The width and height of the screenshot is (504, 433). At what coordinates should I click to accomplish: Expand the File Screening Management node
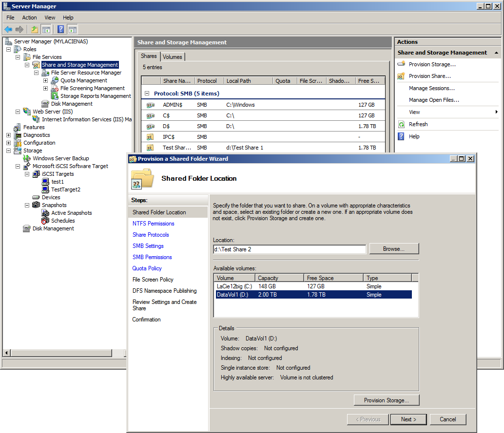point(46,88)
